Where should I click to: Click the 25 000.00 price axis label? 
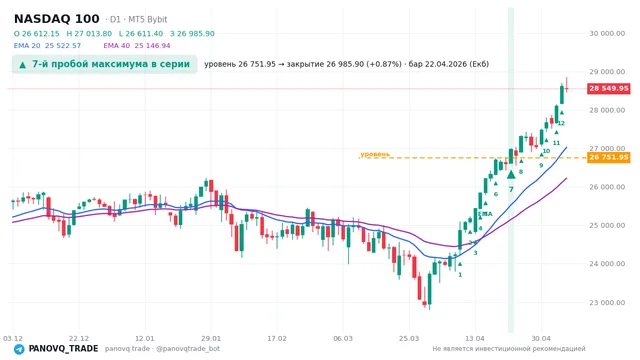607,226
